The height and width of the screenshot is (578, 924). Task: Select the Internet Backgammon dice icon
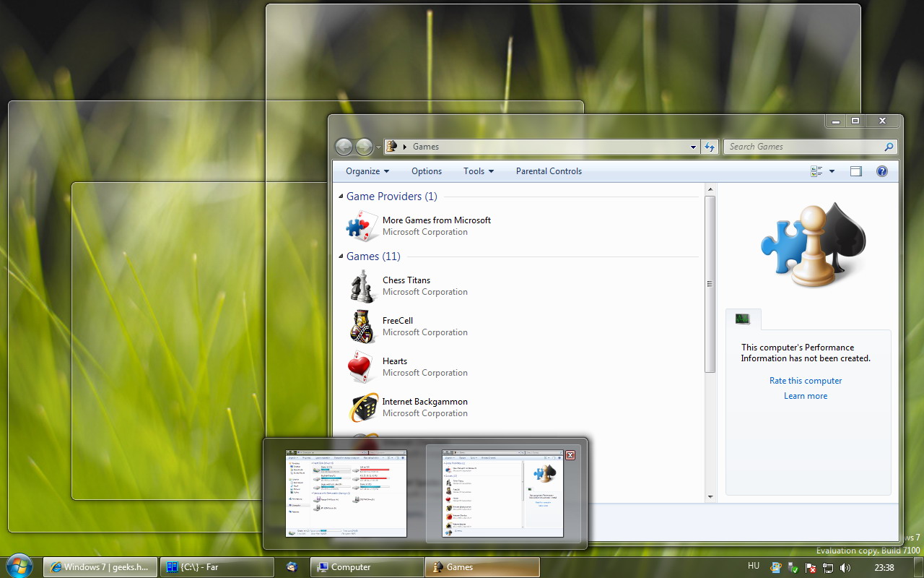[362, 407]
